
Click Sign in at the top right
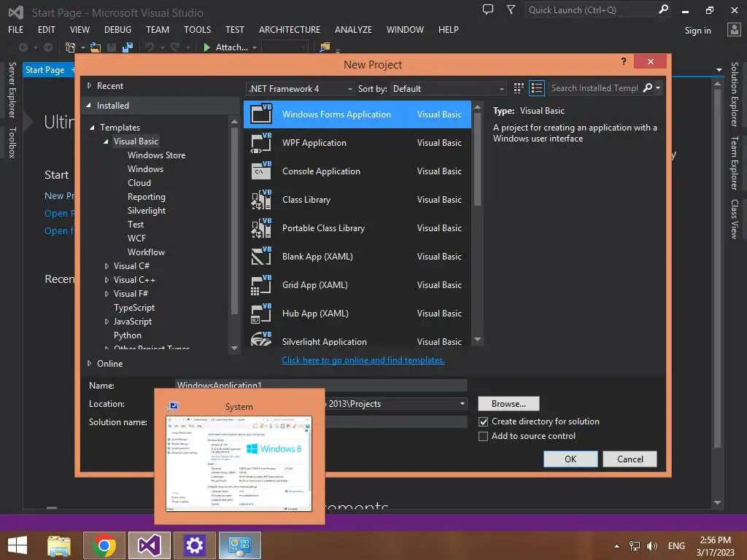(x=698, y=31)
